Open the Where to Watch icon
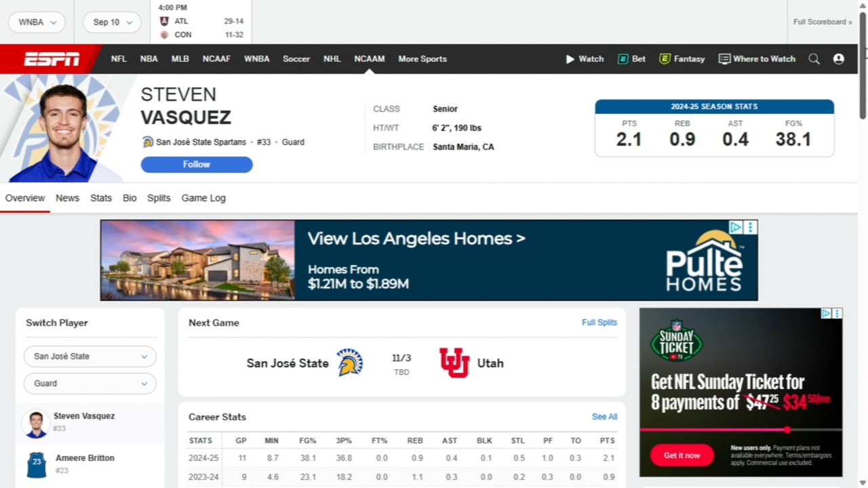Viewport: 868px width, 488px height. click(724, 59)
